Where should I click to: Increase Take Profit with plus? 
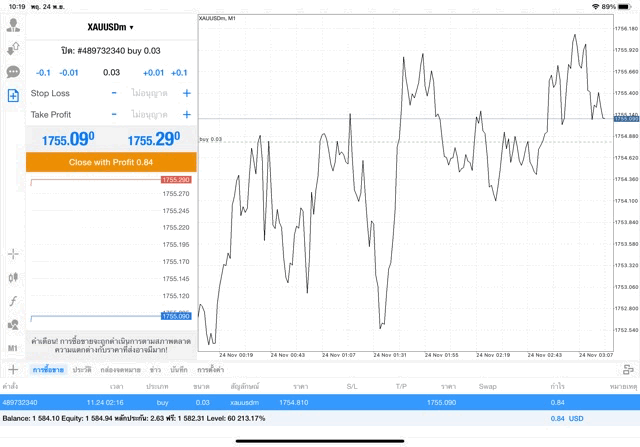click(x=187, y=114)
